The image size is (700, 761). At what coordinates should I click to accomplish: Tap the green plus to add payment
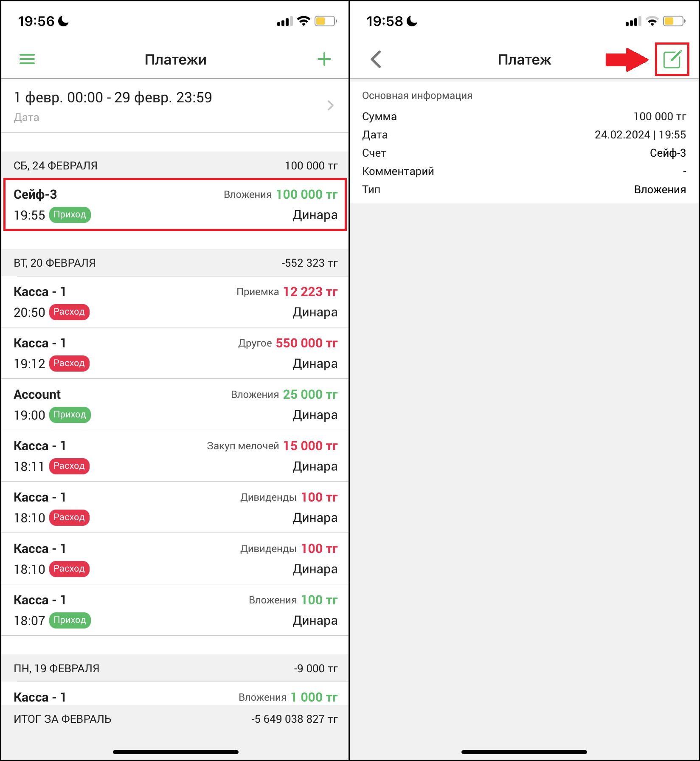click(324, 59)
